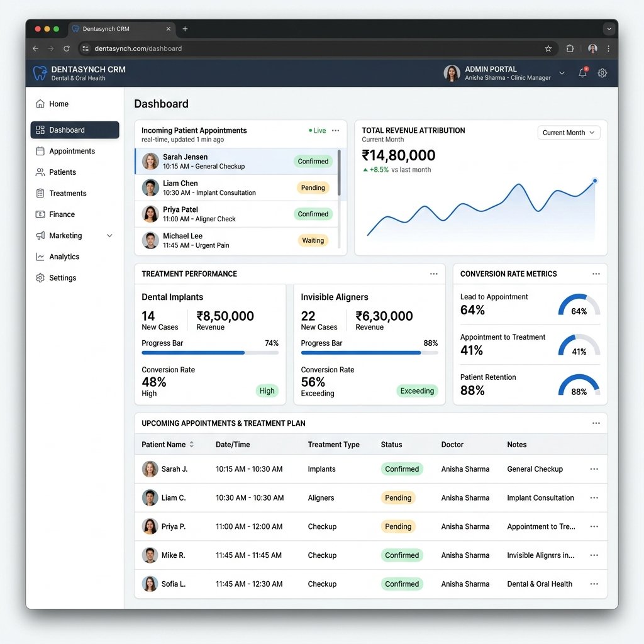Open the Current Month dropdown

(x=569, y=133)
